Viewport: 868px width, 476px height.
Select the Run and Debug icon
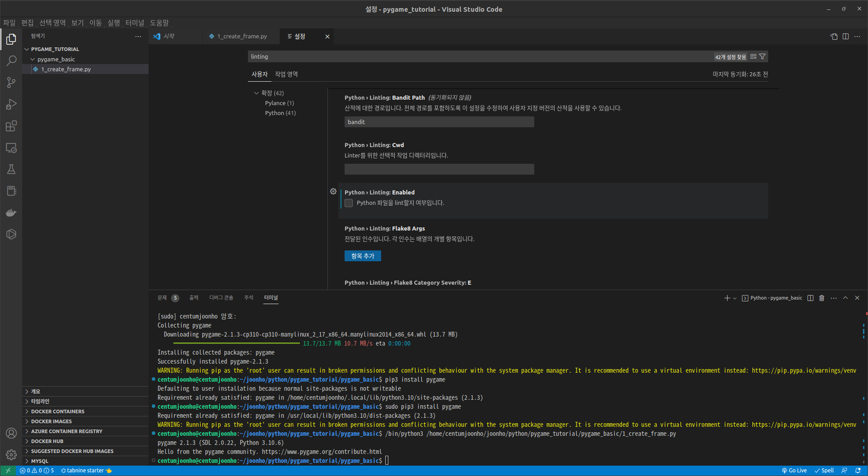tap(11, 104)
